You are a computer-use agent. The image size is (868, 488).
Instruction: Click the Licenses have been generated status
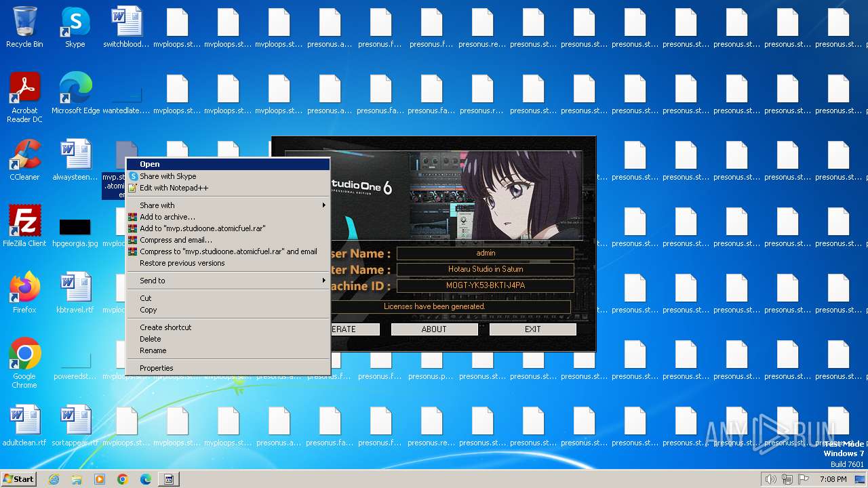(x=450, y=306)
